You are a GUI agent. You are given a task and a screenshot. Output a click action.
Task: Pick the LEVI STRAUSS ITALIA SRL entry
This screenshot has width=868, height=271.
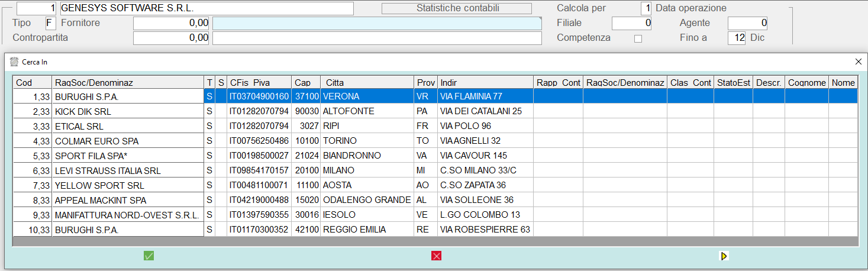127,170
